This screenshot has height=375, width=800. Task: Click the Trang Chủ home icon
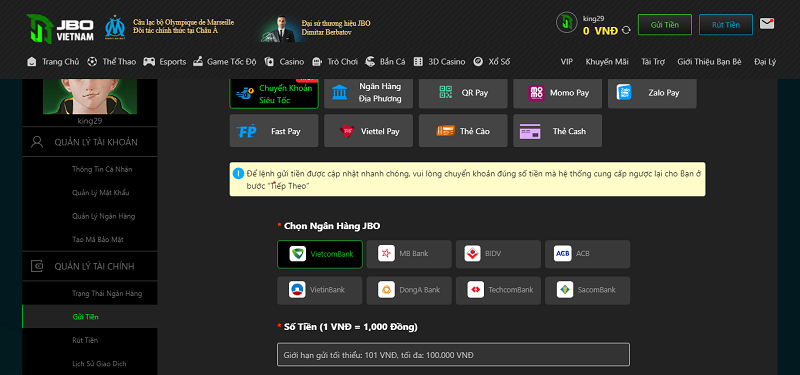pos(32,62)
